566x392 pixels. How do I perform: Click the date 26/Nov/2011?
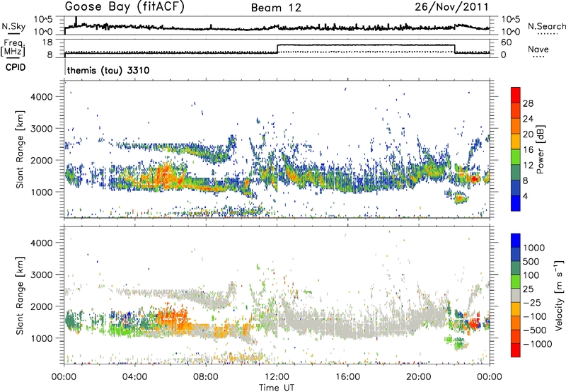[x=451, y=6]
